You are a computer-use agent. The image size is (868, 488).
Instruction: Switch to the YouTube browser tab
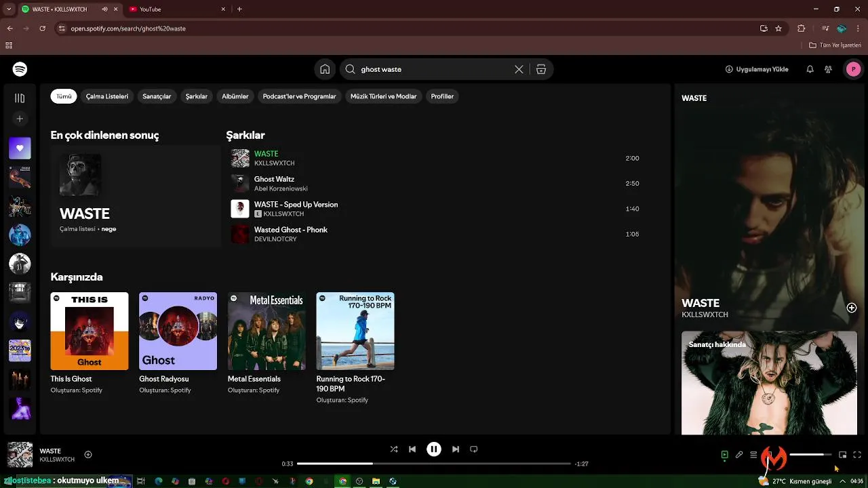(x=176, y=9)
